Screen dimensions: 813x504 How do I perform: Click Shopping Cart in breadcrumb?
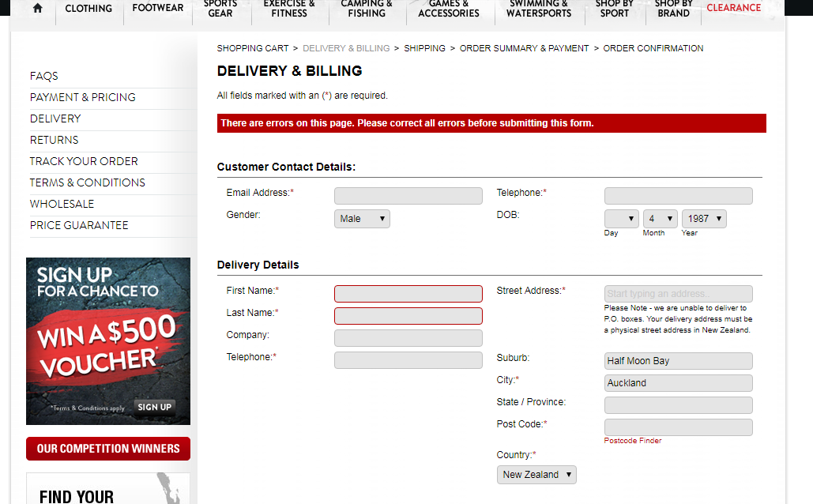tap(253, 48)
